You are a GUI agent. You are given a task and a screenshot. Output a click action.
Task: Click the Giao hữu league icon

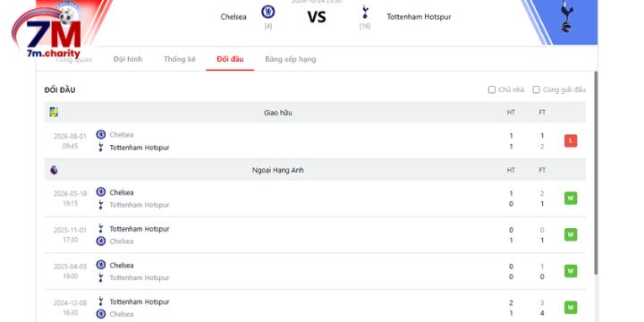[x=54, y=112]
